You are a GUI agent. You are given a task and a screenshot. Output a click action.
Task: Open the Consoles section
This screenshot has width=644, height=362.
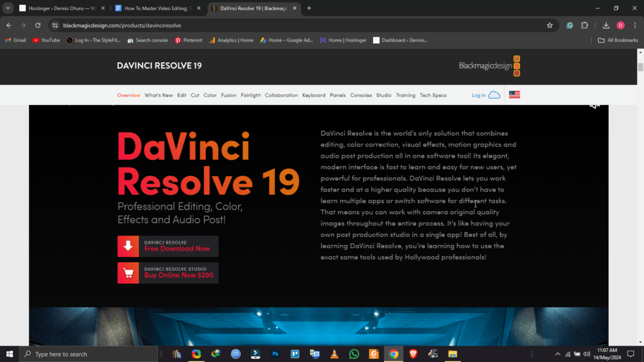pyautogui.click(x=360, y=96)
